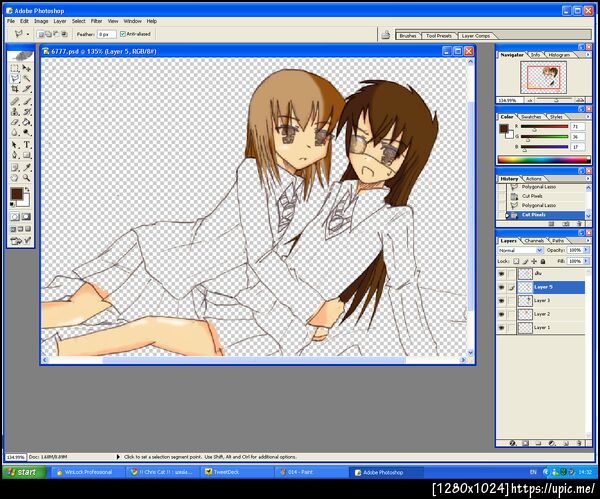Select the Eraser tool
The width and height of the screenshot is (600, 499).
[x=15, y=122]
